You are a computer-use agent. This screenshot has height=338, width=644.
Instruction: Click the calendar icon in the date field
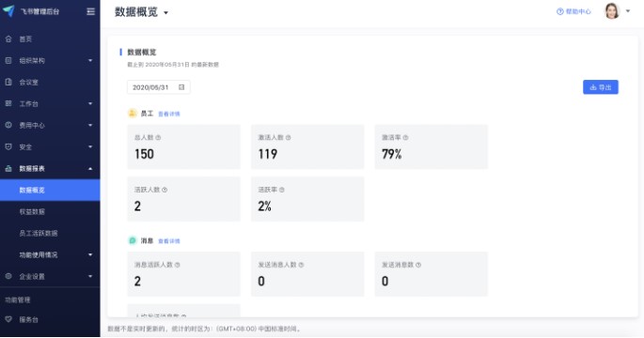(181, 87)
